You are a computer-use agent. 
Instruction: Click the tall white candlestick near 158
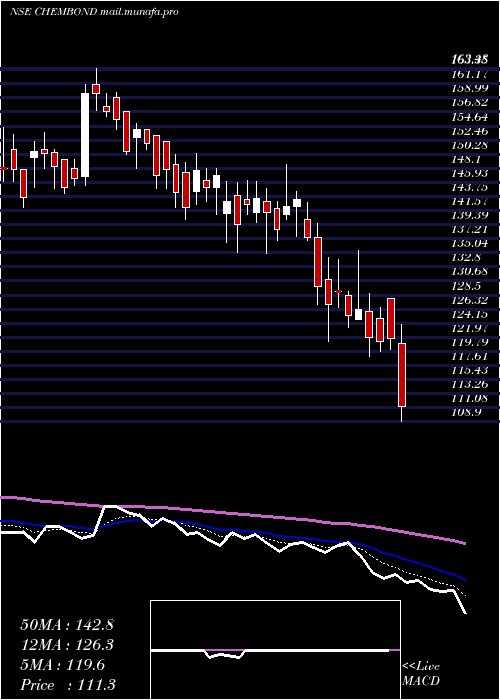(x=85, y=135)
